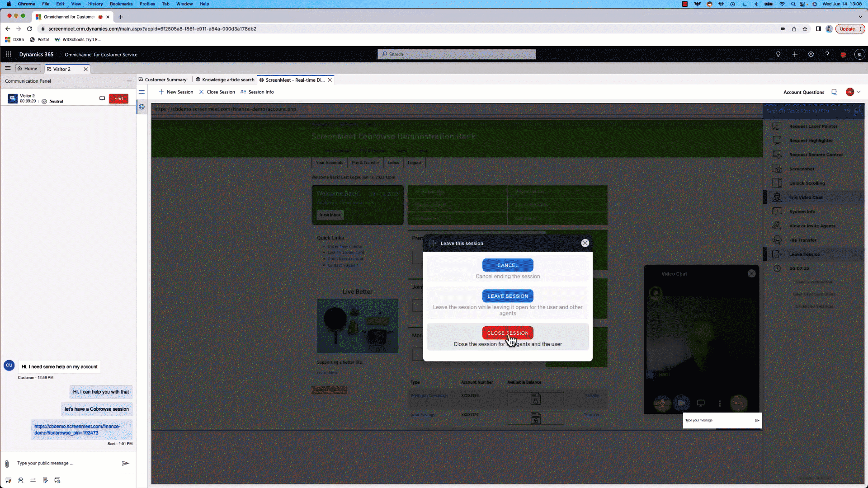Viewport: 868px width, 488px height.
Task: Click LEAVE SESSION to keep open
Action: [x=507, y=296]
